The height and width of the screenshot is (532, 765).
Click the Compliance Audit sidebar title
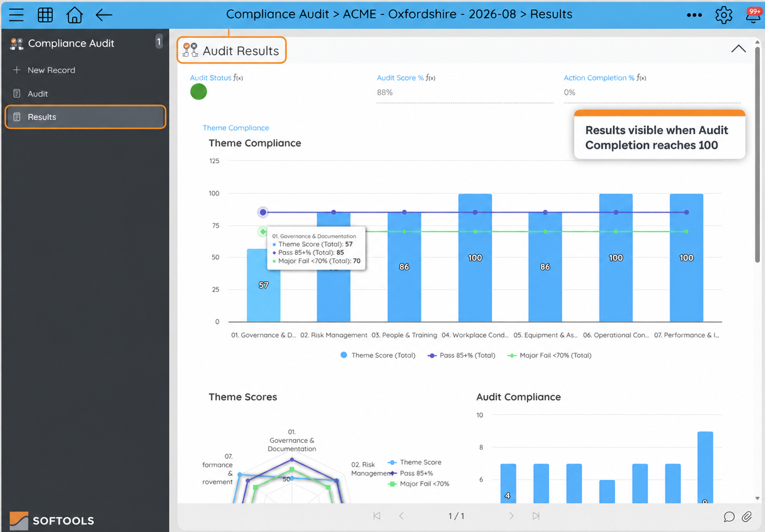(71, 43)
